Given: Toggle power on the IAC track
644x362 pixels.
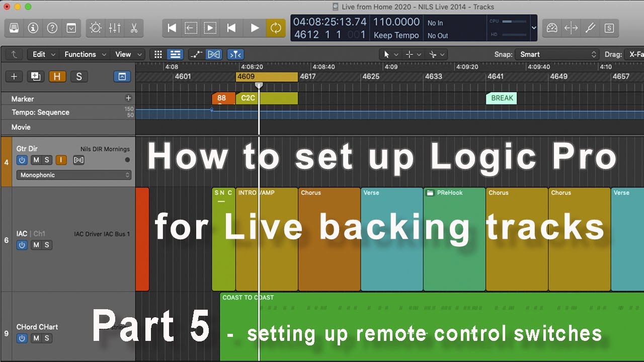Looking at the screenshot, I should pos(22,245).
